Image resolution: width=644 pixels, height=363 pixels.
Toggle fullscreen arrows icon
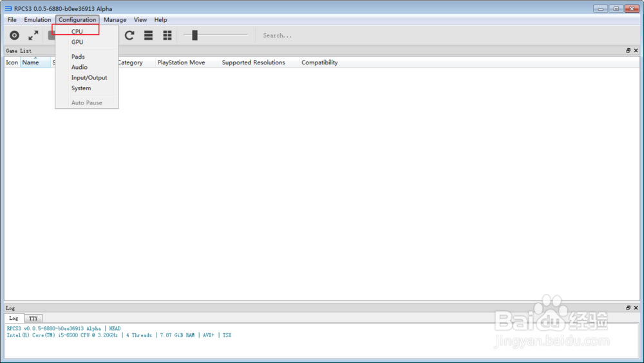click(33, 35)
